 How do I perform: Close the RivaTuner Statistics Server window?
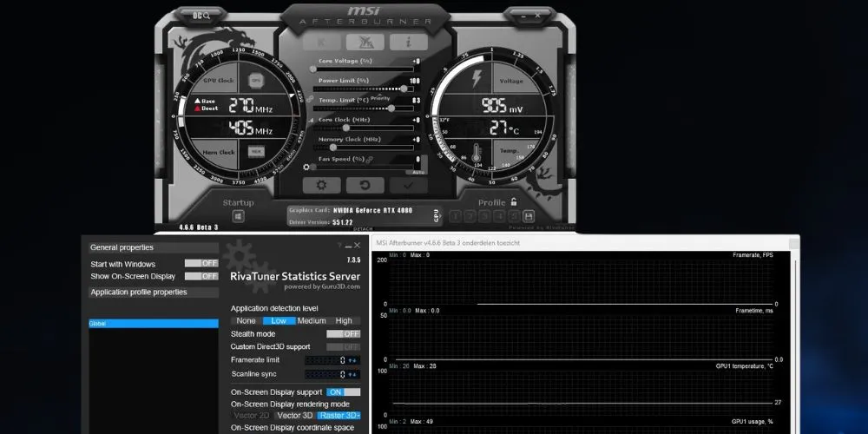click(x=357, y=246)
